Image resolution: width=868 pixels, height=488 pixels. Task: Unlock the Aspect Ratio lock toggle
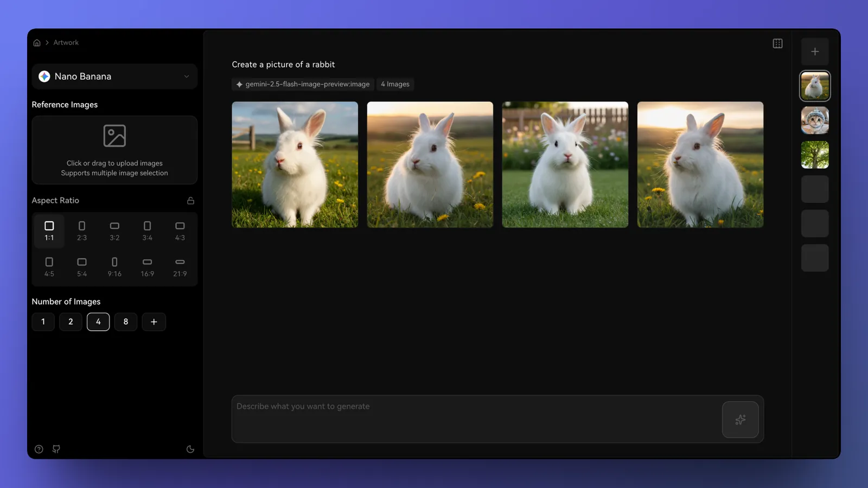pyautogui.click(x=190, y=200)
